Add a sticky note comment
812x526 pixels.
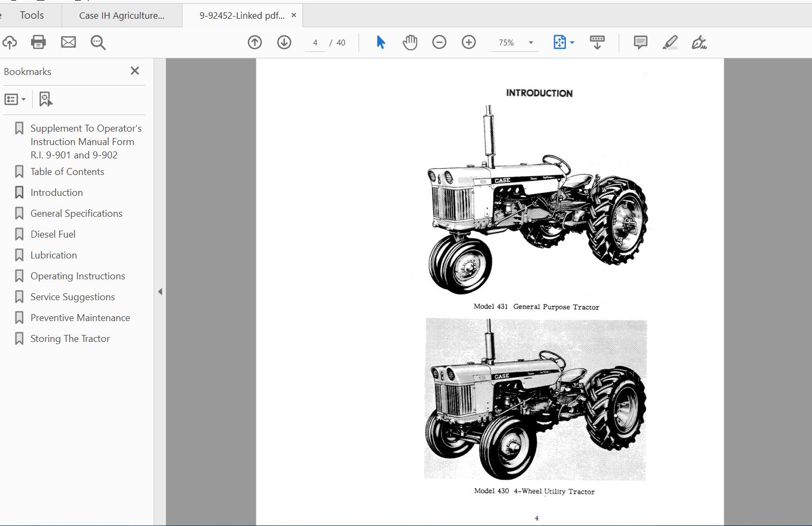[640, 42]
